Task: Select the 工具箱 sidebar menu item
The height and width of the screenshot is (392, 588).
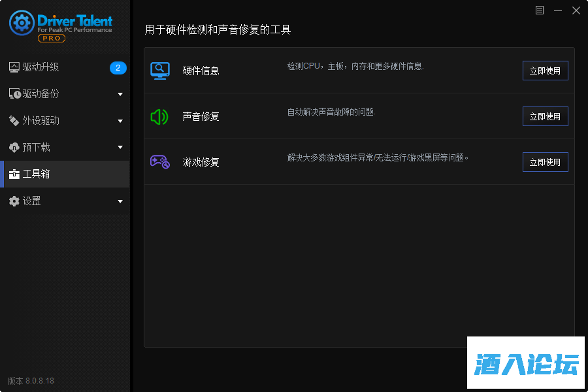Action: (x=65, y=174)
